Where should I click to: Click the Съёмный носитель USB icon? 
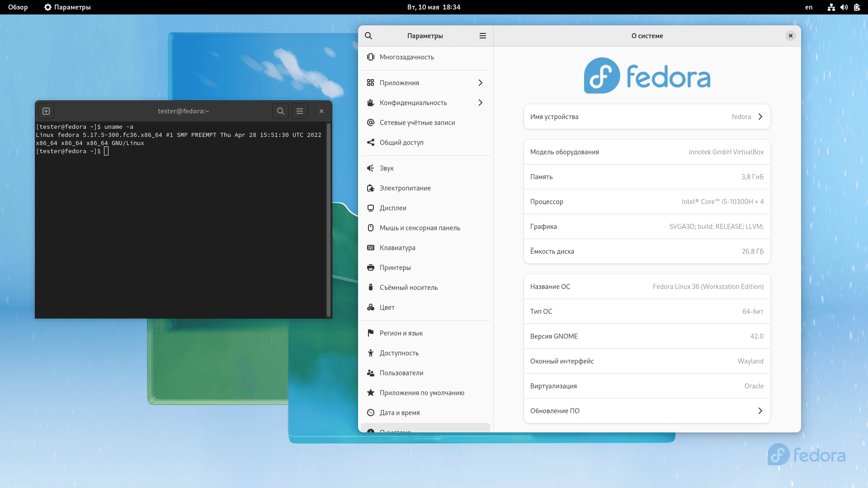tap(371, 287)
